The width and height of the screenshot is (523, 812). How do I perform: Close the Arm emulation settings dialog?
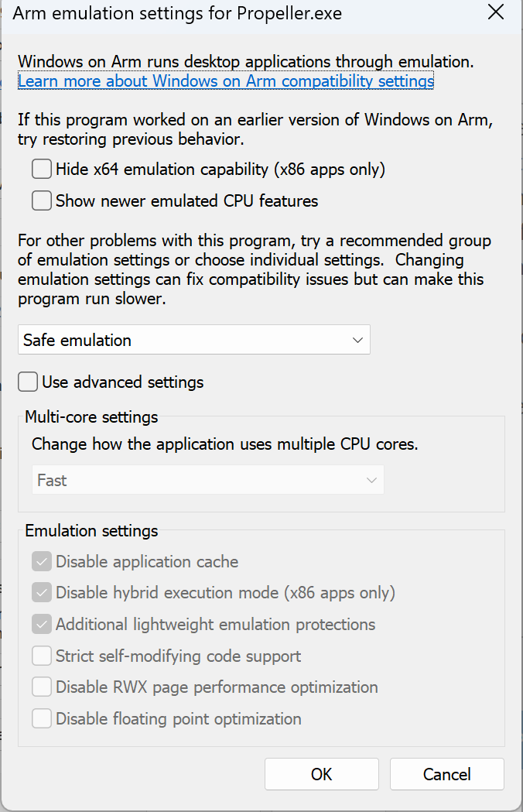point(496,12)
